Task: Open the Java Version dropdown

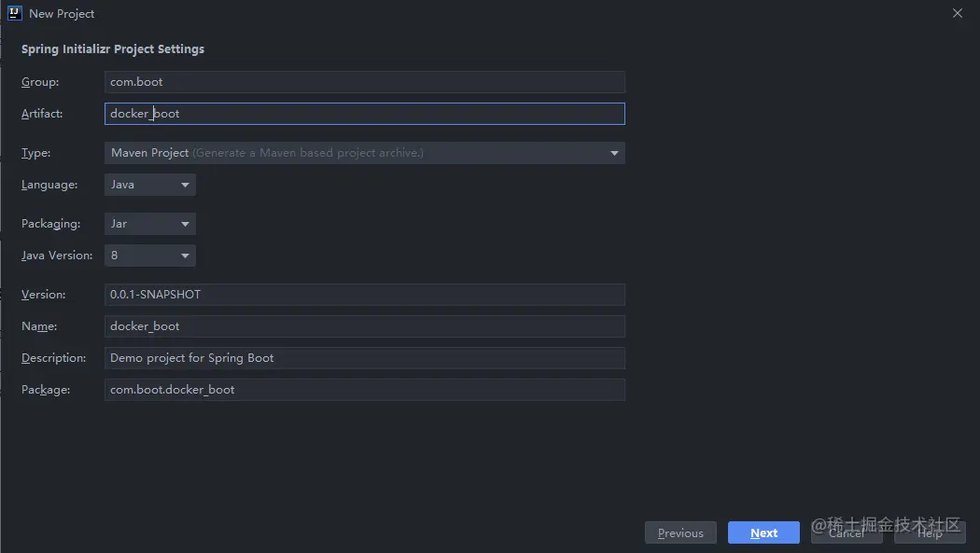Action: (x=150, y=256)
